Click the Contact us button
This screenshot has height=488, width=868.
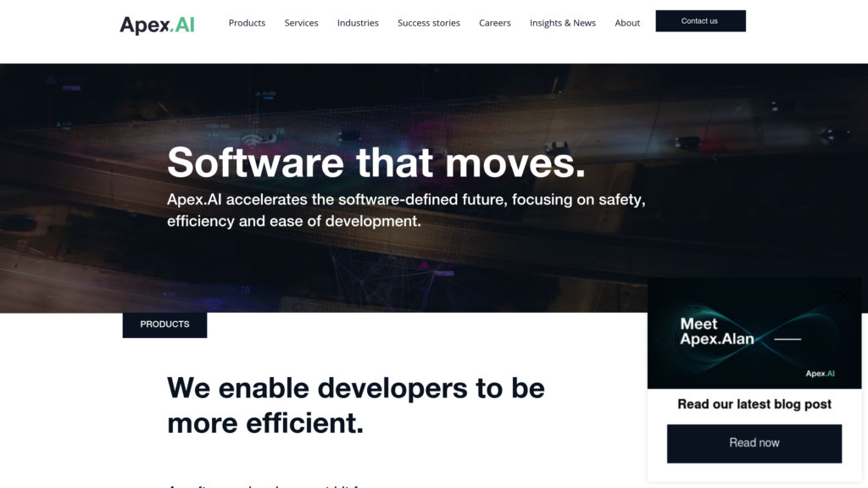700,21
